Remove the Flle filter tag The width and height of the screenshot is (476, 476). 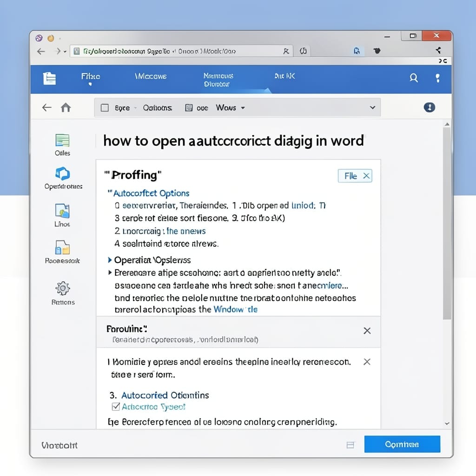click(x=366, y=176)
